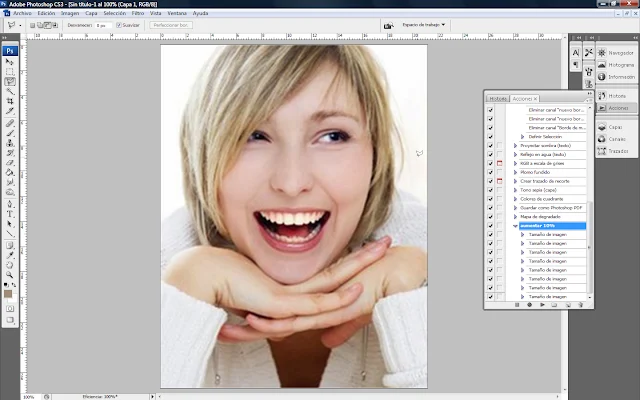Image resolution: width=640 pixels, height=400 pixels.
Task: Click the play action button in the Acciones panel
Action: tap(542, 304)
